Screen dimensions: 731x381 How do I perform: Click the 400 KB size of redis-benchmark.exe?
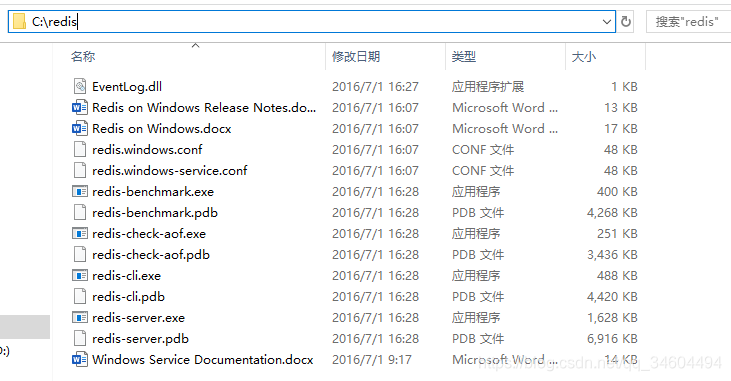click(617, 192)
